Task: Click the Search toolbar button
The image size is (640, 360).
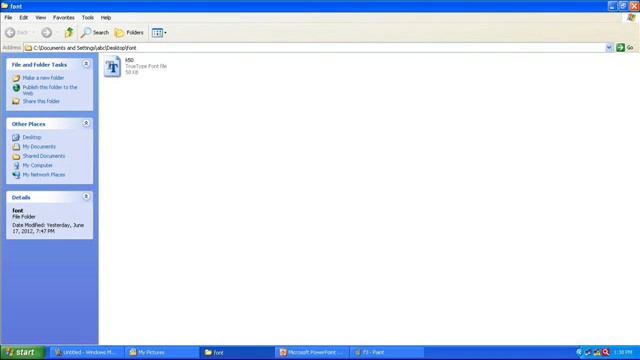Action: pos(95,32)
